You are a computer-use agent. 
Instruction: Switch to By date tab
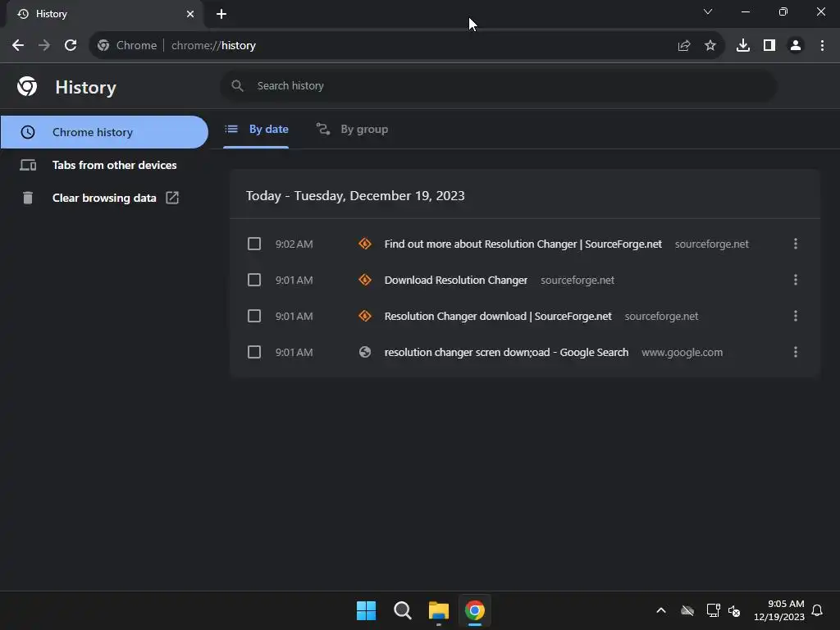(257, 129)
